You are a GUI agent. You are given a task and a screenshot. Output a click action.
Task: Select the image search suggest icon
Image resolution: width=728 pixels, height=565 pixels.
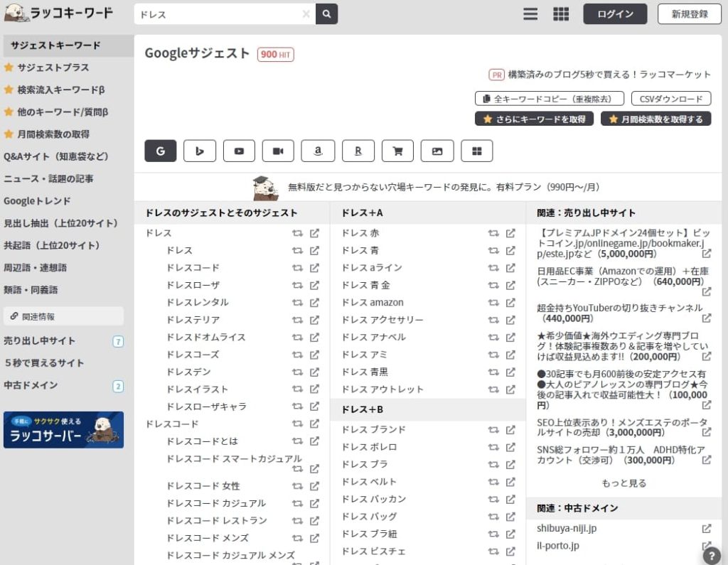(x=437, y=151)
